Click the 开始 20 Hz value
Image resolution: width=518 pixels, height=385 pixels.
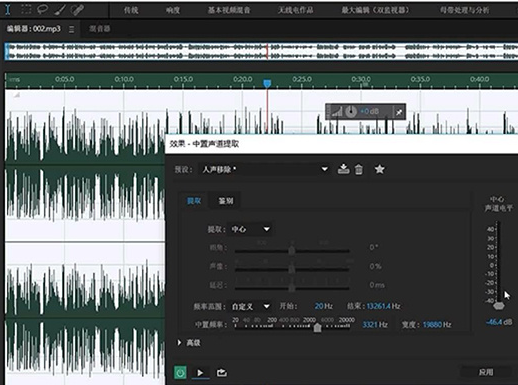323,306
